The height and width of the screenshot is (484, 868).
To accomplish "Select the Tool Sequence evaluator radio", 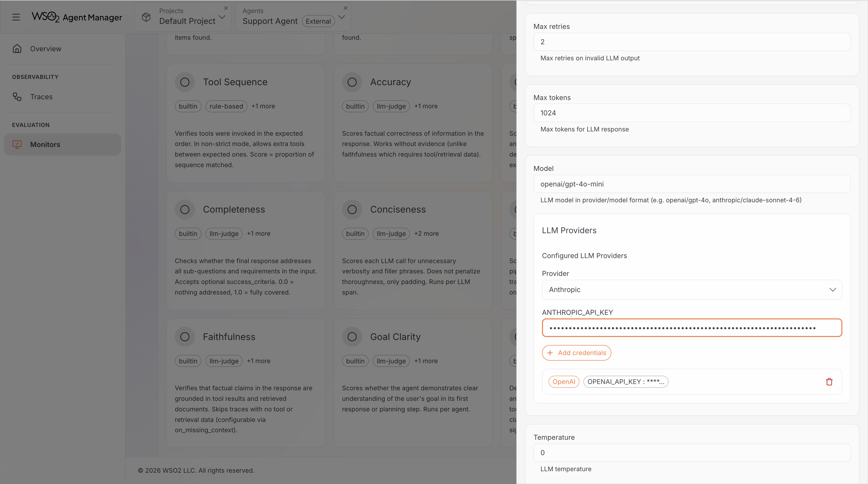I will click(185, 82).
